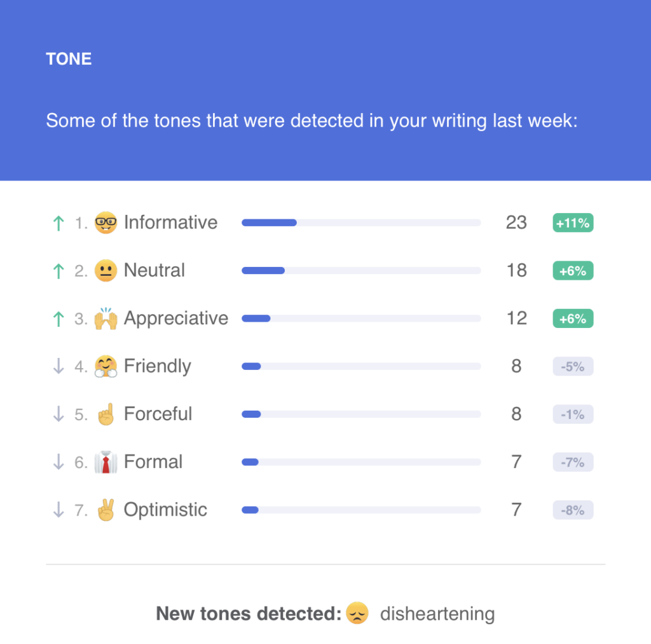Select the Appreciative tone label
The height and width of the screenshot is (644, 651).
tap(176, 319)
